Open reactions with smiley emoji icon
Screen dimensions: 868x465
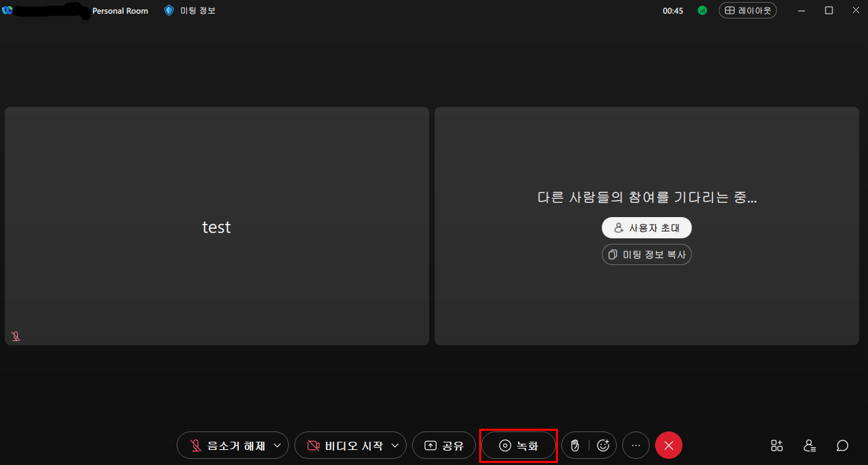point(603,445)
